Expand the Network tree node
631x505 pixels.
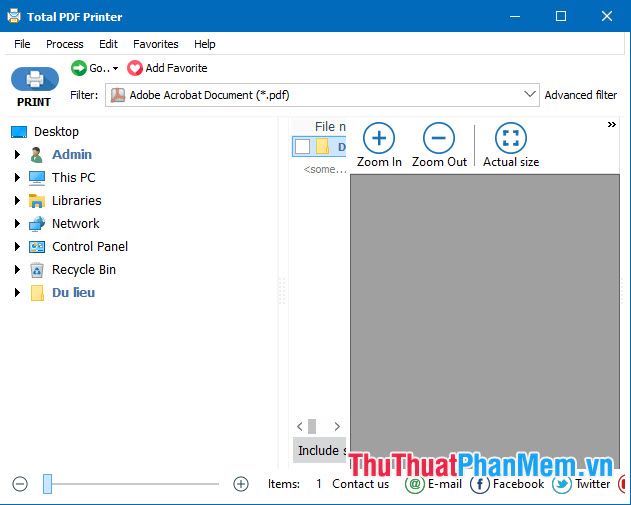pyautogui.click(x=17, y=223)
